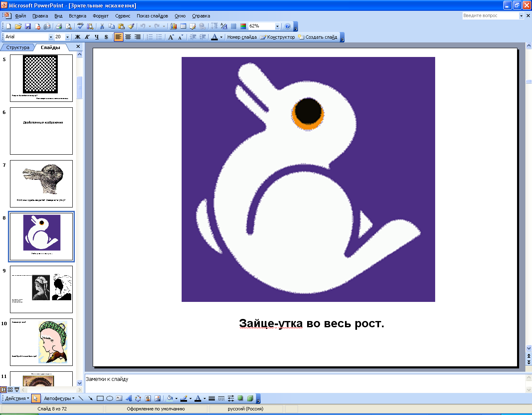Open Print Preview from the toolbar
Image resolution: width=532 pixels, height=415 pixels.
[x=69, y=26]
